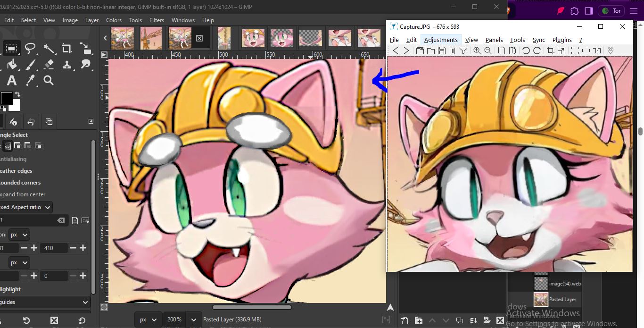This screenshot has height=328, width=644.
Task: Set selection mode to Replace current selection
Action: [x=7, y=146]
